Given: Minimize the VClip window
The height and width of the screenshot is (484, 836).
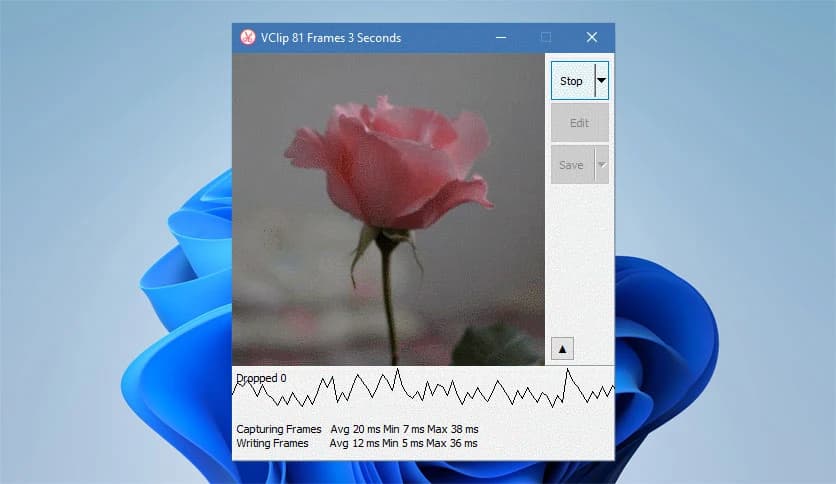Looking at the screenshot, I should coord(501,37).
